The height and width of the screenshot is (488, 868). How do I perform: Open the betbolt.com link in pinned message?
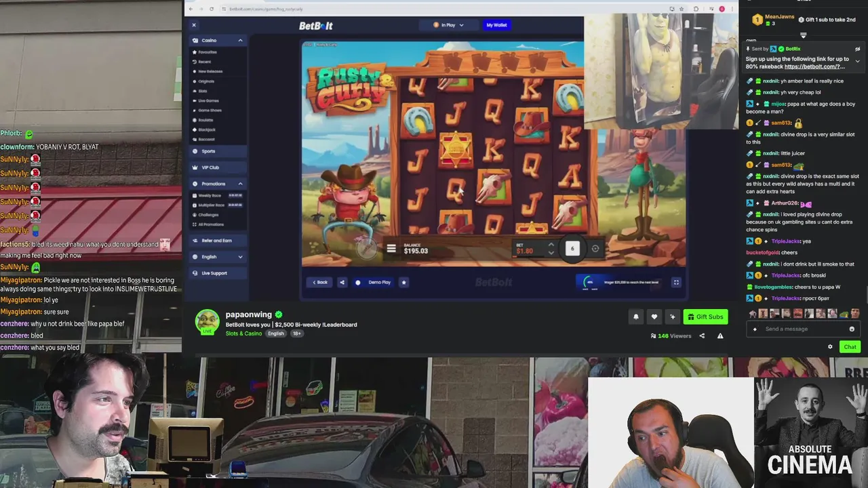point(813,66)
